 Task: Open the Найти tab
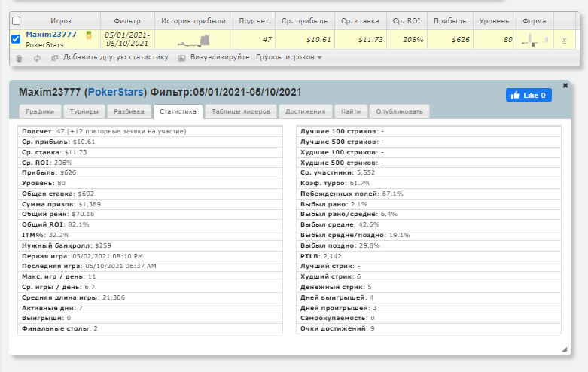[x=351, y=111]
